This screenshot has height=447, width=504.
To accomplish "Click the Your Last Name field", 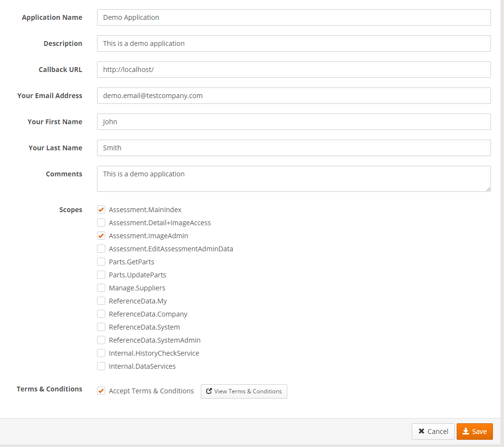I will click(294, 148).
